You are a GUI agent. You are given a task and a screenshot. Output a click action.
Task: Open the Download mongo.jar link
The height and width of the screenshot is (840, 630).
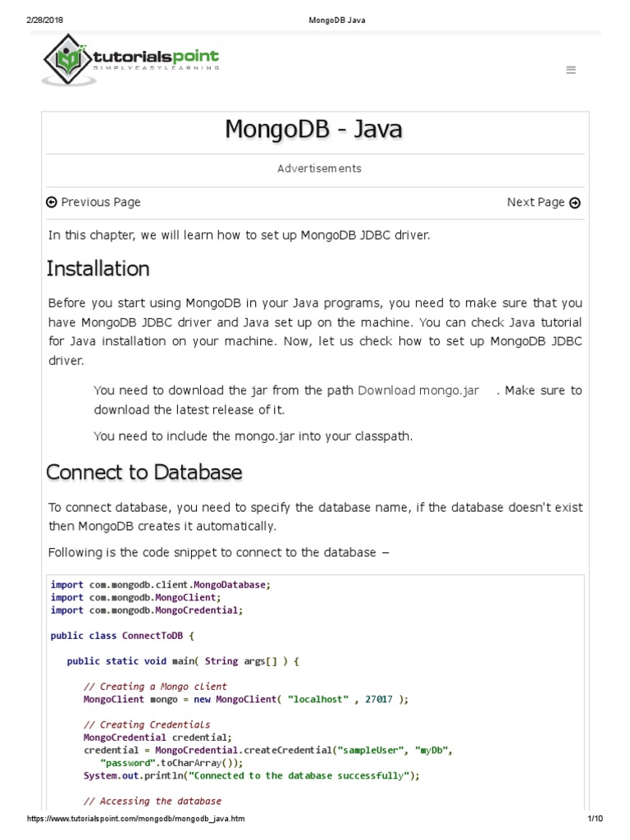pos(418,390)
